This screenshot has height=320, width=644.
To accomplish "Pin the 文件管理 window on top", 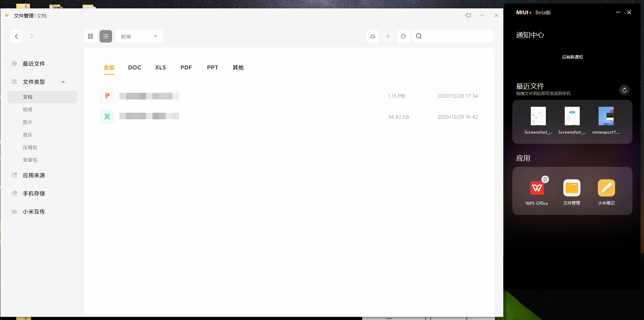I will [468, 15].
